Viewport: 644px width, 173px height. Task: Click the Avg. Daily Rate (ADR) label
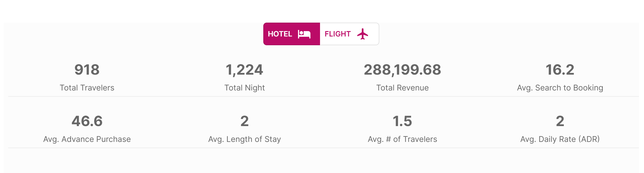click(x=560, y=139)
